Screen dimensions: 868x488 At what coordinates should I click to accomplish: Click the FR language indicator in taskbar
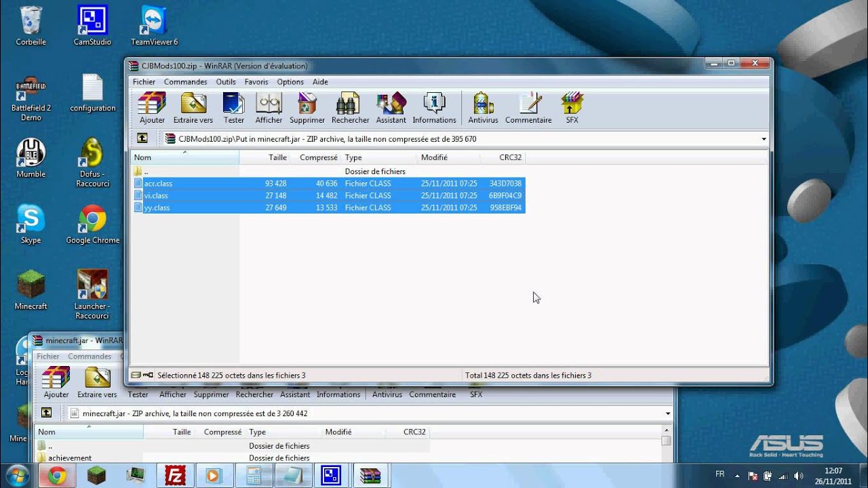click(720, 474)
